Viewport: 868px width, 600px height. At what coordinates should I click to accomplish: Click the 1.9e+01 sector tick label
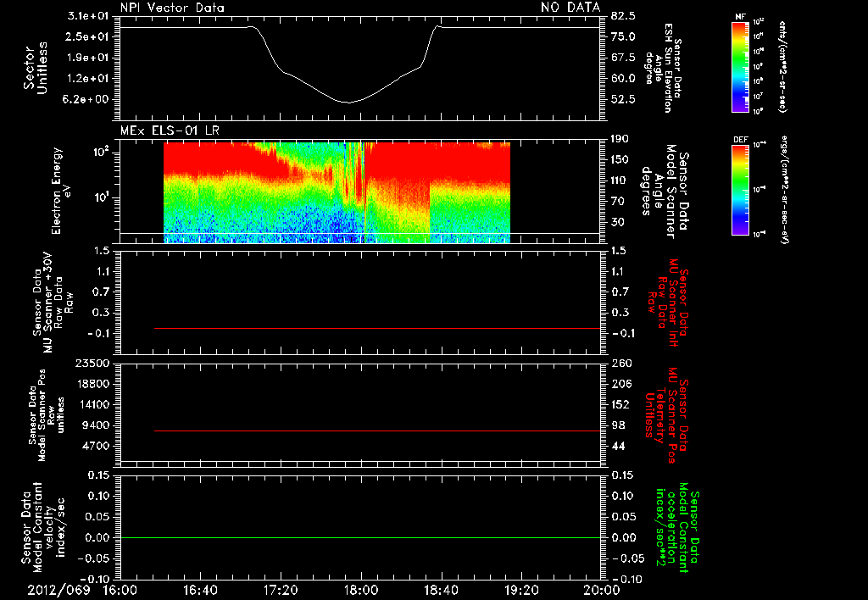(x=87, y=58)
